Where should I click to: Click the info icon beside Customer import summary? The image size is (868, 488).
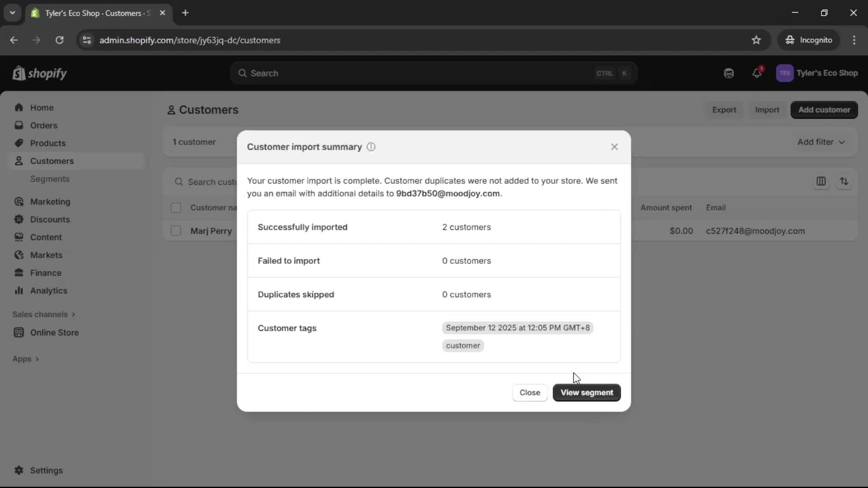click(x=371, y=147)
